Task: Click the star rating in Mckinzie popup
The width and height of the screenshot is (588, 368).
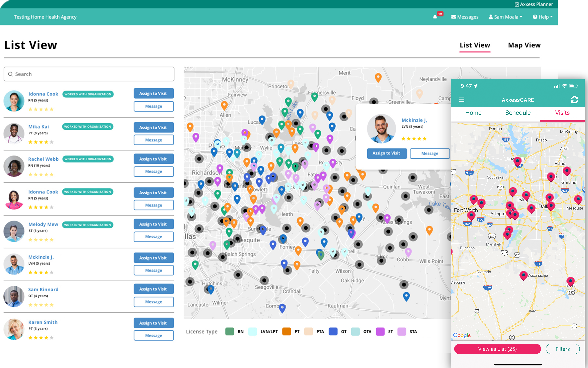Action: (414, 138)
